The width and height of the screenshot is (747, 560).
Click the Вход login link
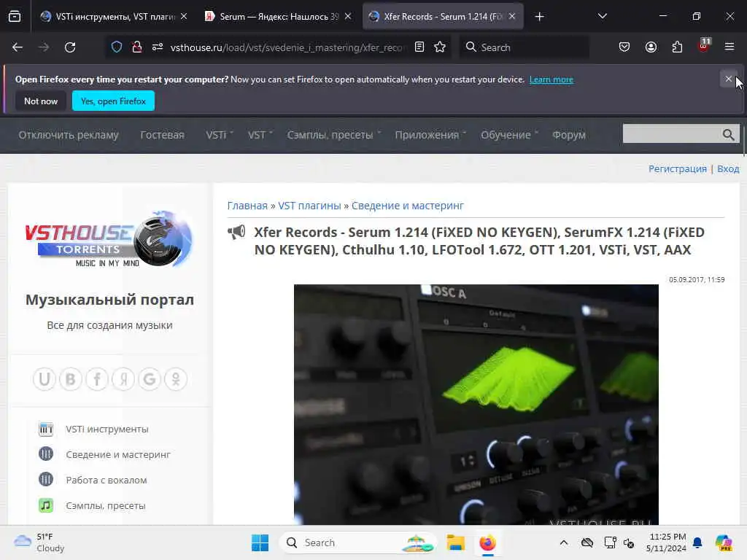(728, 168)
